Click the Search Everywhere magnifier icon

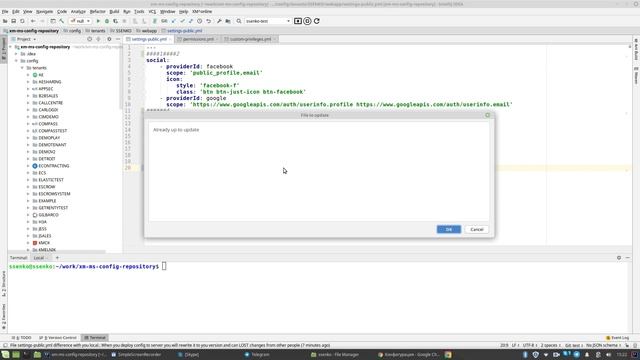pos(239,21)
